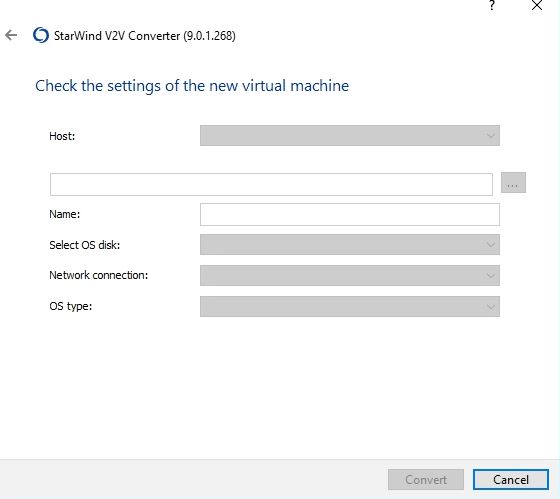Click the 'OS type:' label
Viewport: 560px width, 499px height.
[x=71, y=306]
